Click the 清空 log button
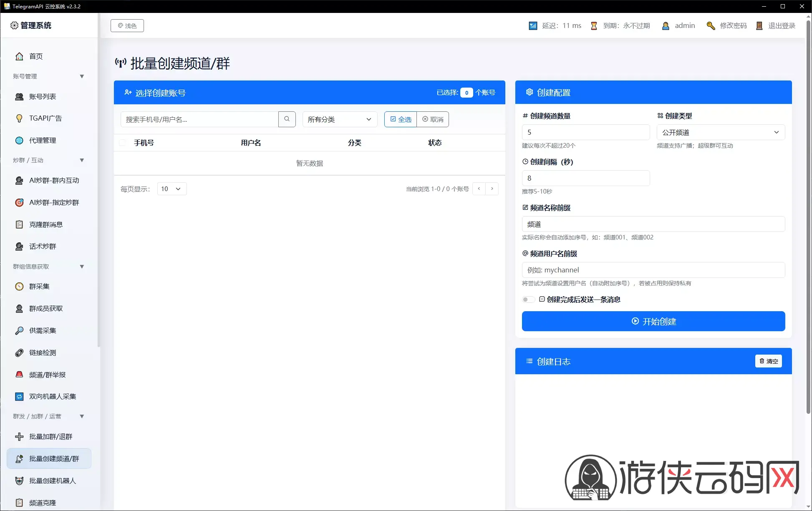812x511 pixels. [768, 361]
